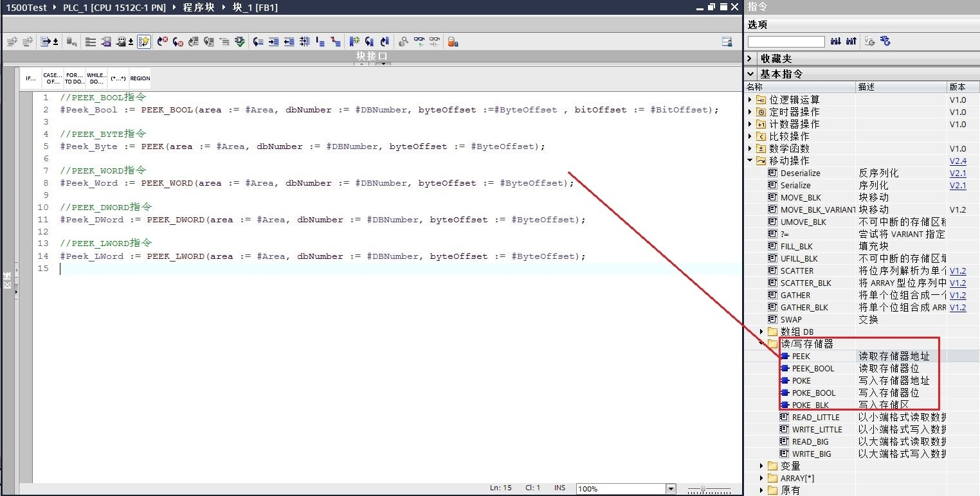
Task: Click the purple tag operands icon
Action: (x=107, y=42)
